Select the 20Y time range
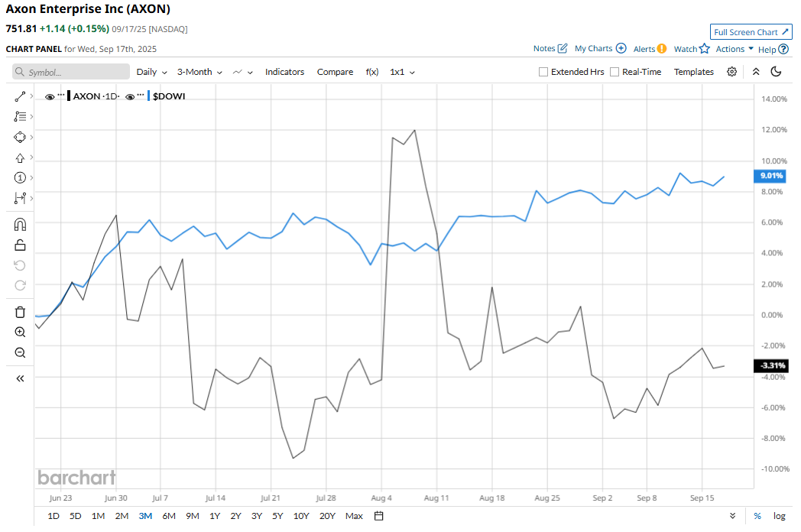The width and height of the screenshot is (801, 532). coord(327,516)
